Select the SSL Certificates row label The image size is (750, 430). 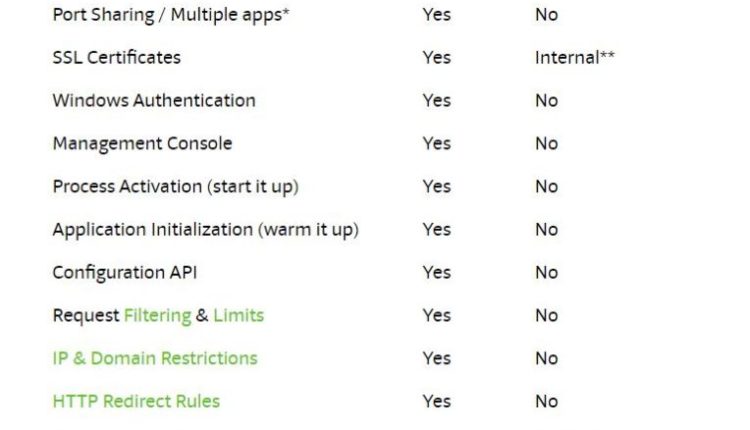(116, 58)
